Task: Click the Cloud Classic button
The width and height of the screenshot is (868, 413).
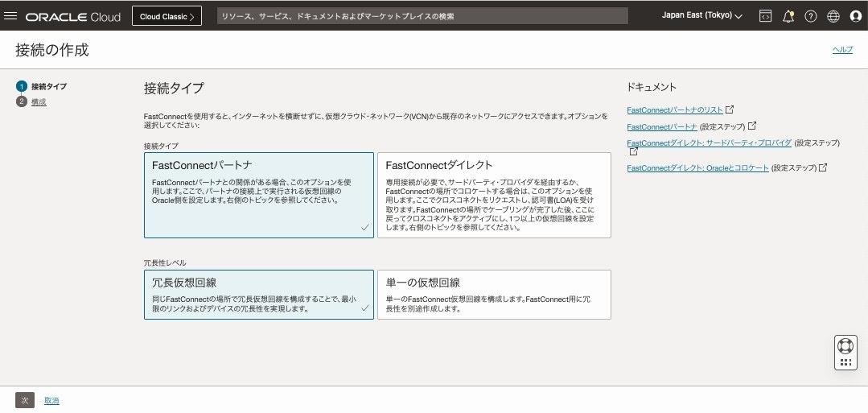Action: (167, 16)
